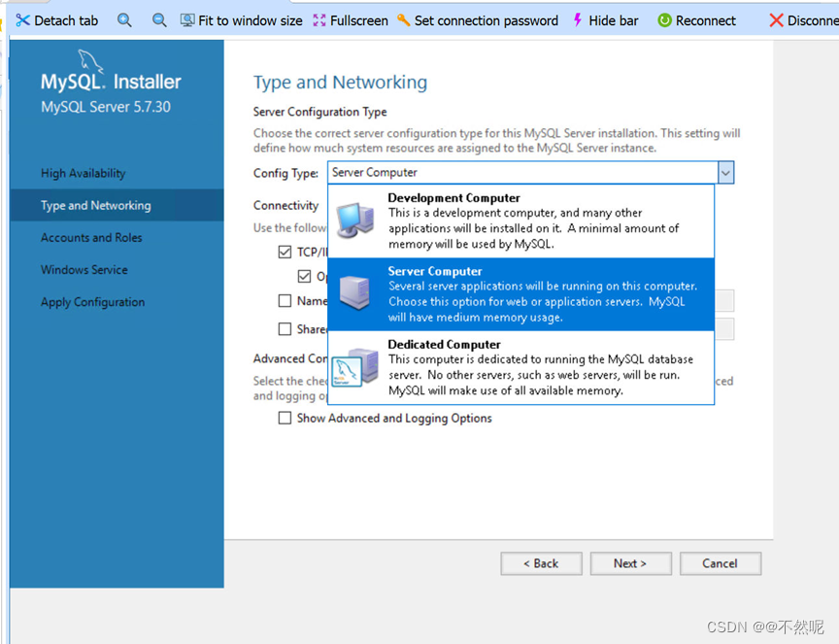839x644 pixels.
Task: Click the Server Computer tower icon
Action: pos(354,292)
